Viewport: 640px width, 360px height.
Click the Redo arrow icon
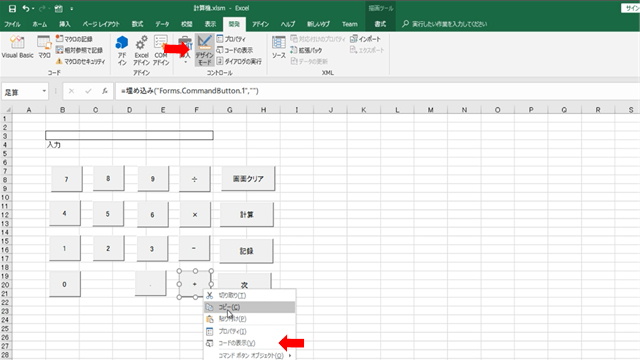[x=42, y=9]
